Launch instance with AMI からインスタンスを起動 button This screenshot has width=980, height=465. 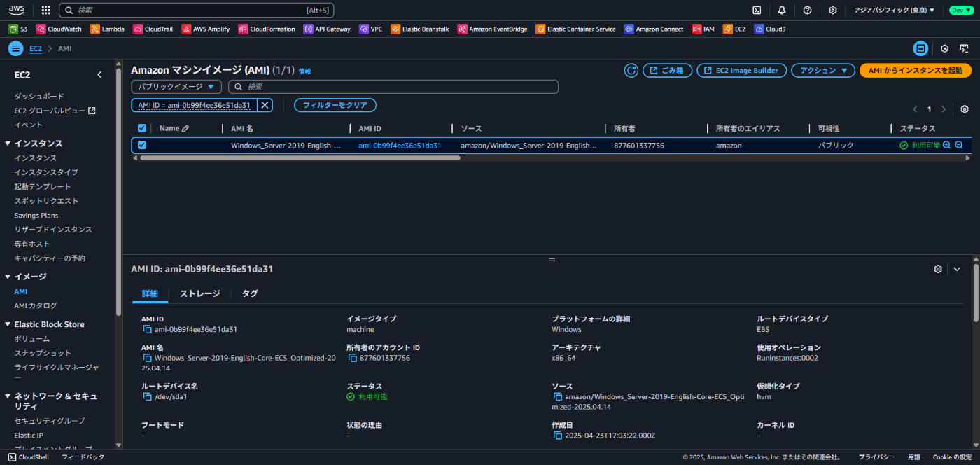(x=915, y=70)
